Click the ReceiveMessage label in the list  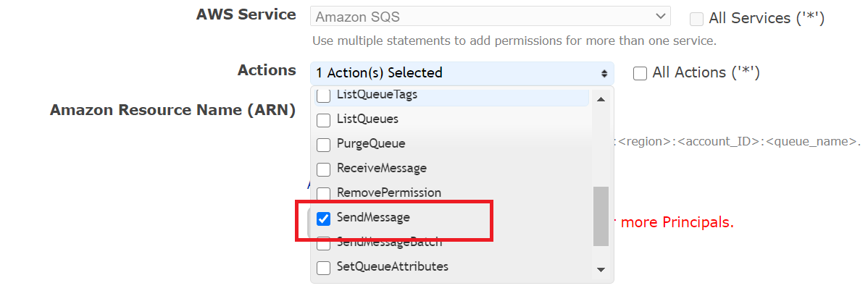pyautogui.click(x=381, y=168)
